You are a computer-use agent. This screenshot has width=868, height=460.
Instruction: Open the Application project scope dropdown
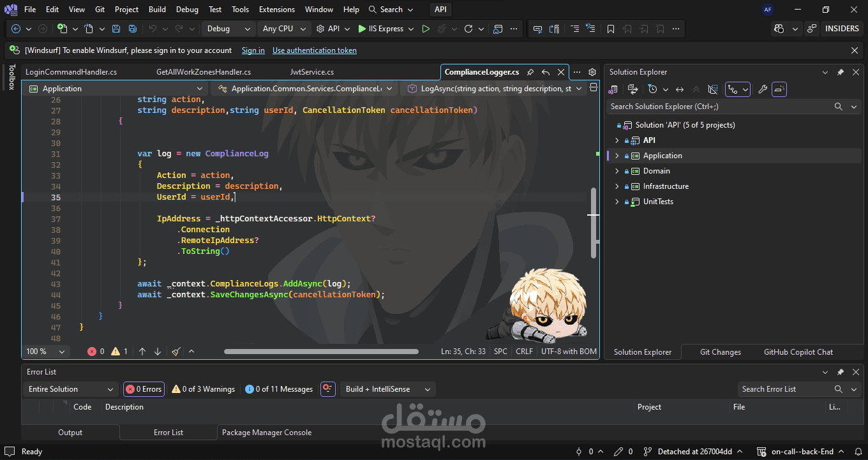pyautogui.click(x=116, y=89)
